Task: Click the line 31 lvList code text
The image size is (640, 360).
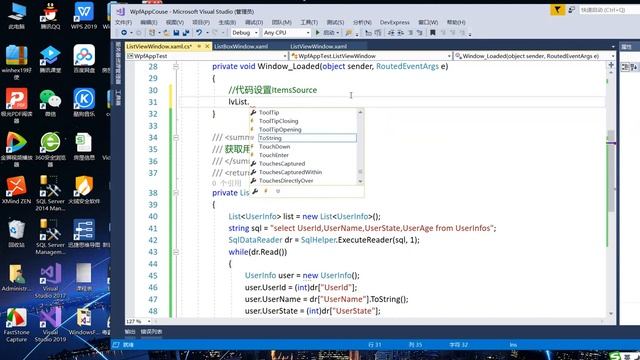Action: [238, 102]
